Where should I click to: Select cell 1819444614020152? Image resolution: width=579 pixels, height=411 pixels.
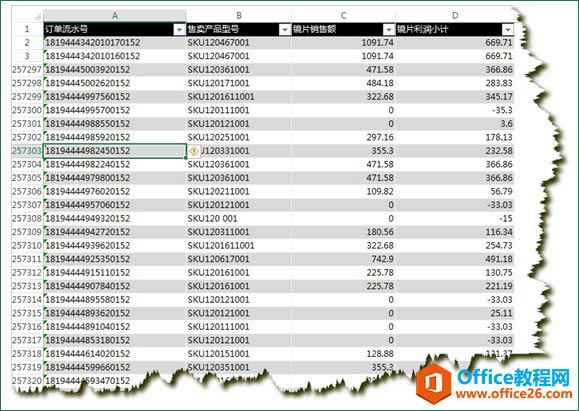pos(115,354)
